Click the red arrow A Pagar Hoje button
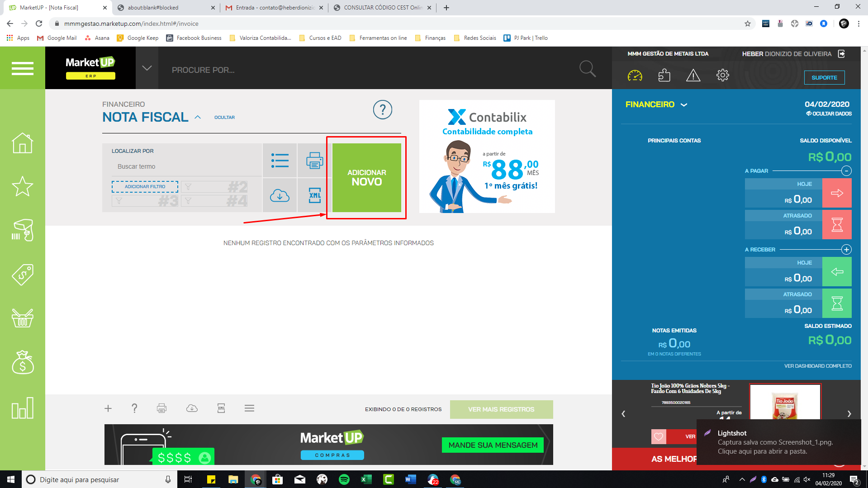This screenshot has width=868, height=488. click(x=837, y=193)
